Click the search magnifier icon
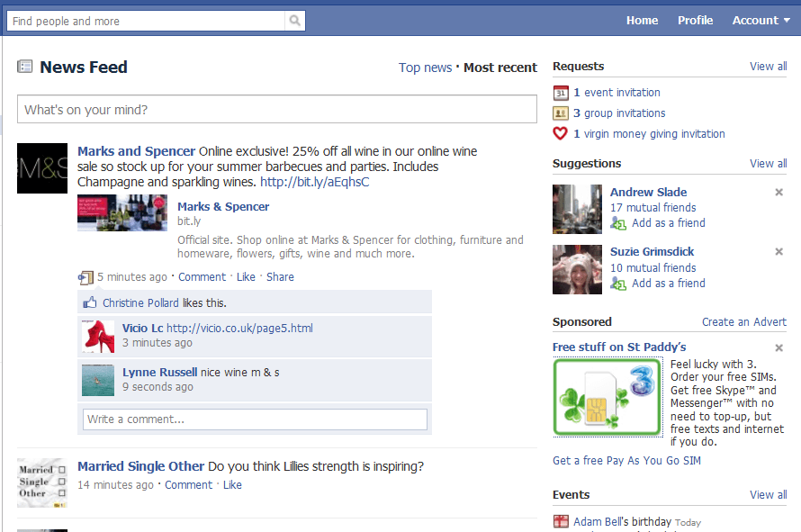Screen dimensions: 801x532 tap(295, 21)
